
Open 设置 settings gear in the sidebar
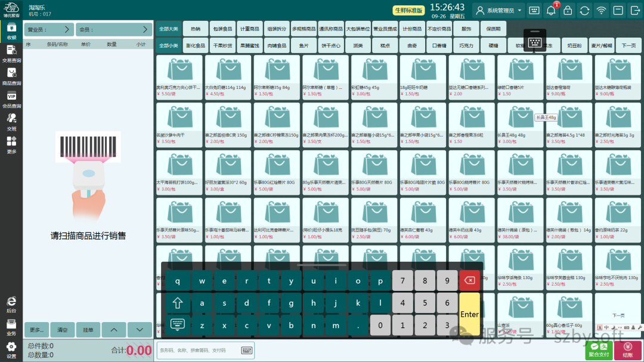click(11, 350)
